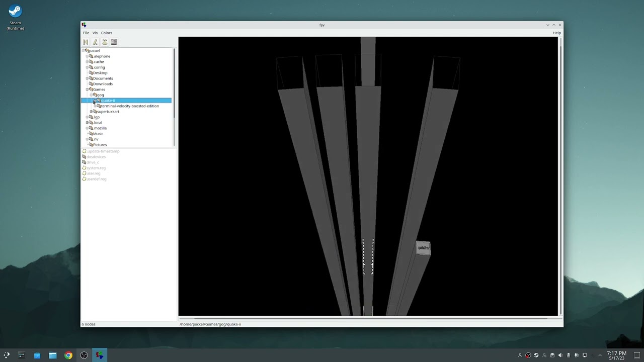Click the user.reg file entry
644x362 pixels.
coord(91,173)
